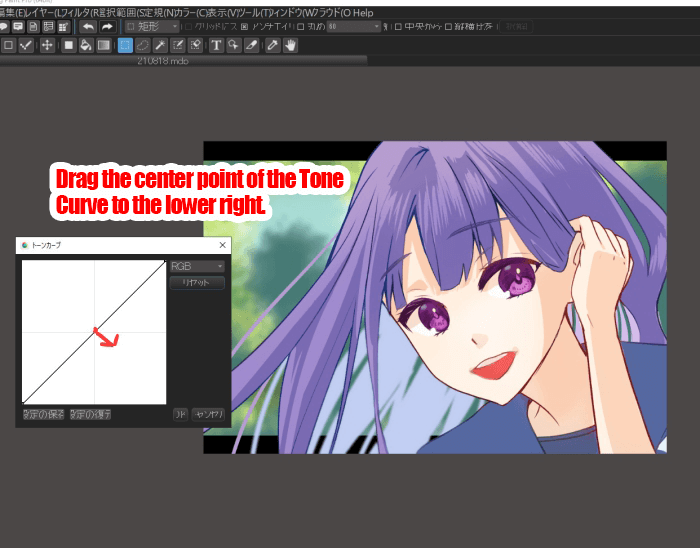Toggle the keep aspect ratio checkbox

448,27
